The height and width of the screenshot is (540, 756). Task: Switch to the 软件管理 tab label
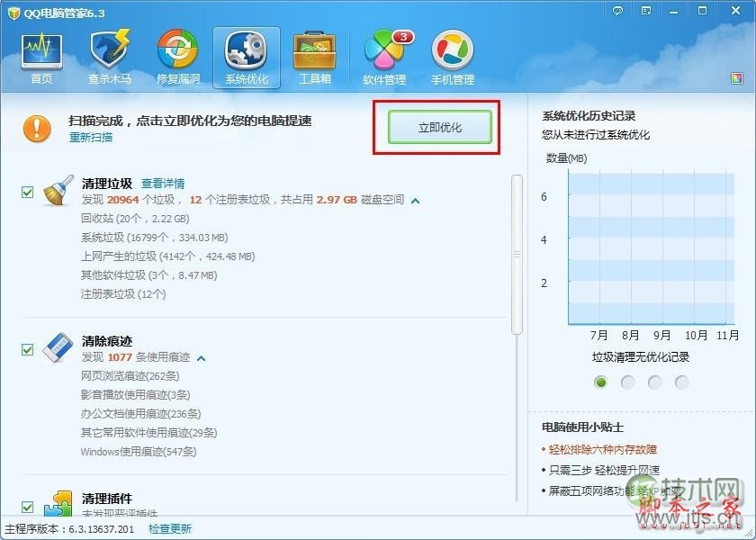(383, 79)
